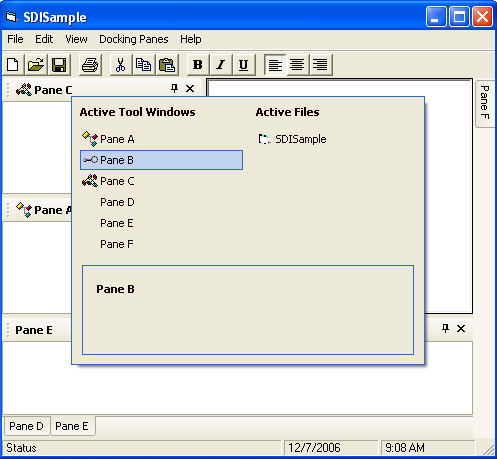This screenshot has height=459, width=497.
Task: Save using the floppy disk icon
Action: click(x=59, y=65)
